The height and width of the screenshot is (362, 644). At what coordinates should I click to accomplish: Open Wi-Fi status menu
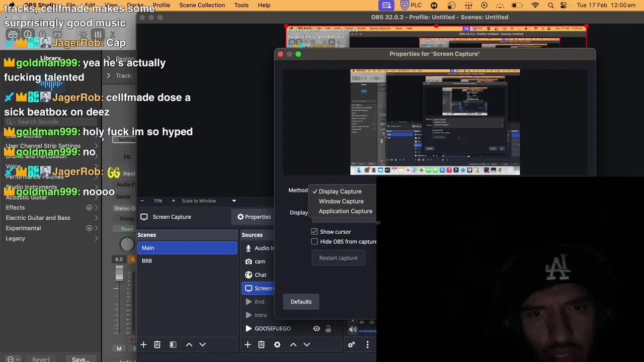(x=535, y=5)
